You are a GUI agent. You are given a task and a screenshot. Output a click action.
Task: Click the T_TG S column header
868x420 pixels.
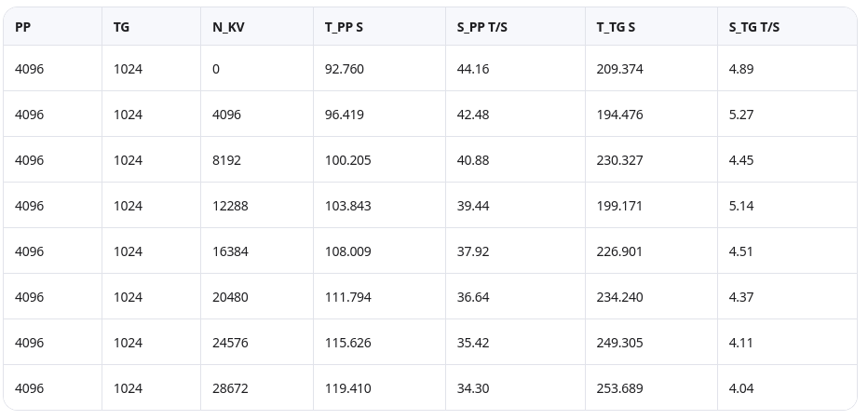click(x=616, y=27)
